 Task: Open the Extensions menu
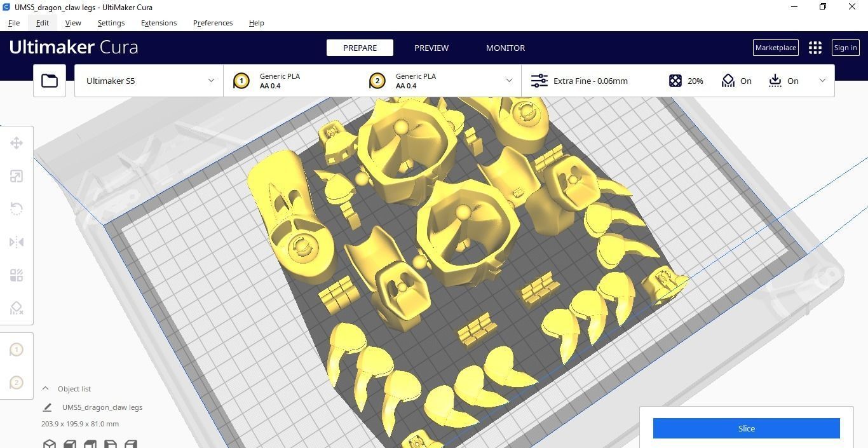(x=159, y=23)
